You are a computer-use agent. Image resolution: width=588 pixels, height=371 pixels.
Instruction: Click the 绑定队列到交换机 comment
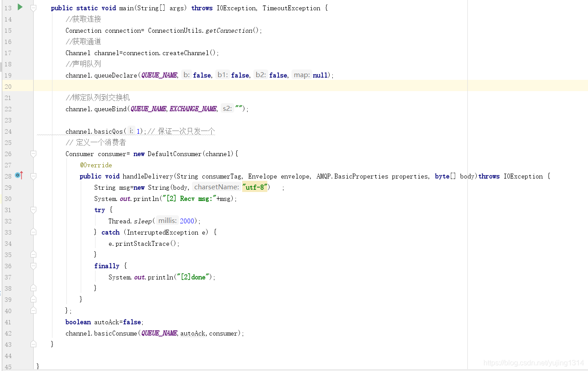tap(97, 98)
